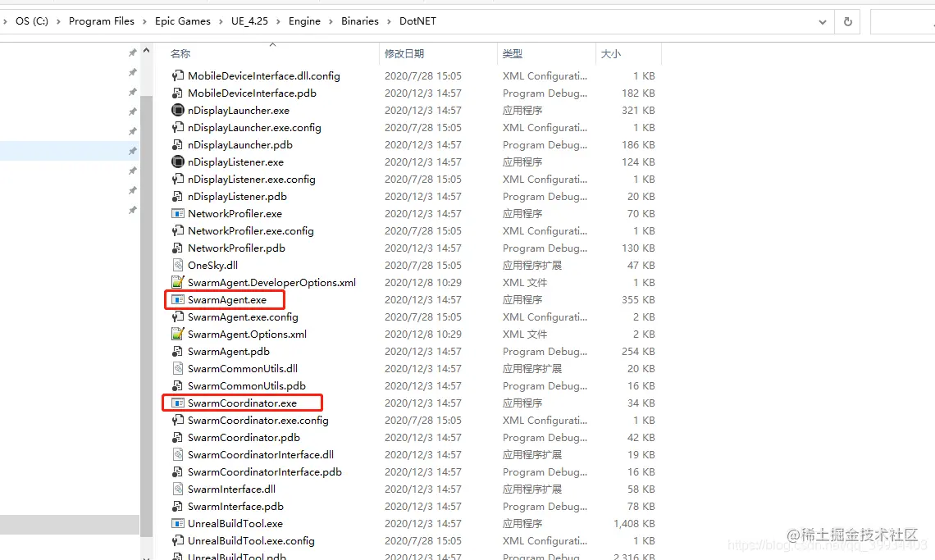This screenshot has width=935, height=560.
Task: Expand the chevron after OS (C:)
Action: click(58, 21)
